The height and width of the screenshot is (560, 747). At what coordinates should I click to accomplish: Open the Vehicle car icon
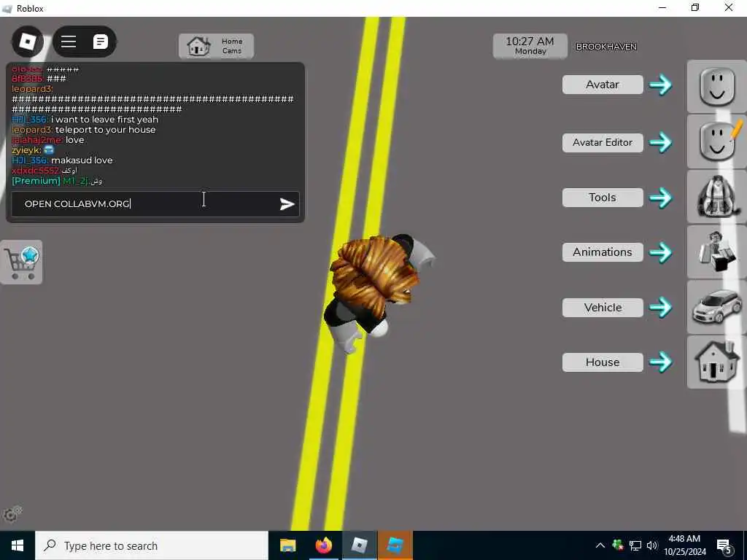click(x=716, y=307)
